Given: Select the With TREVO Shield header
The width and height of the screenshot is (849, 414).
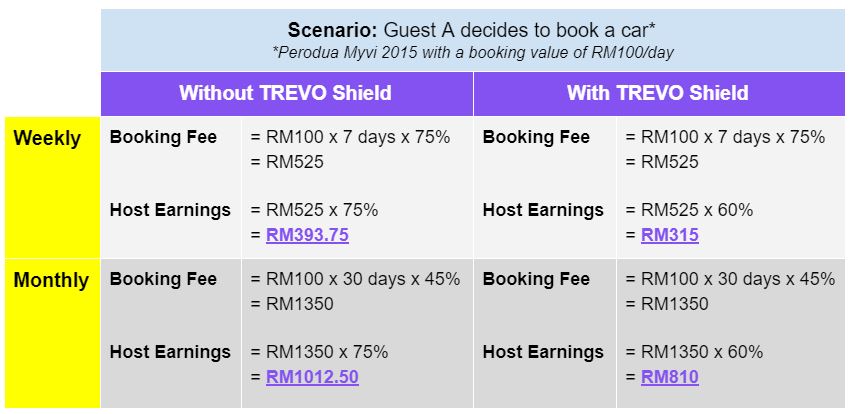Looking at the screenshot, I should [x=658, y=93].
